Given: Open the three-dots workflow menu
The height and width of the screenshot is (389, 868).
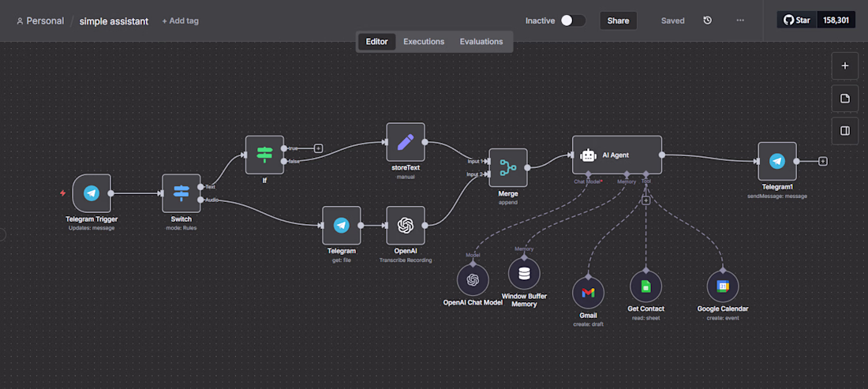Looking at the screenshot, I should pos(740,21).
